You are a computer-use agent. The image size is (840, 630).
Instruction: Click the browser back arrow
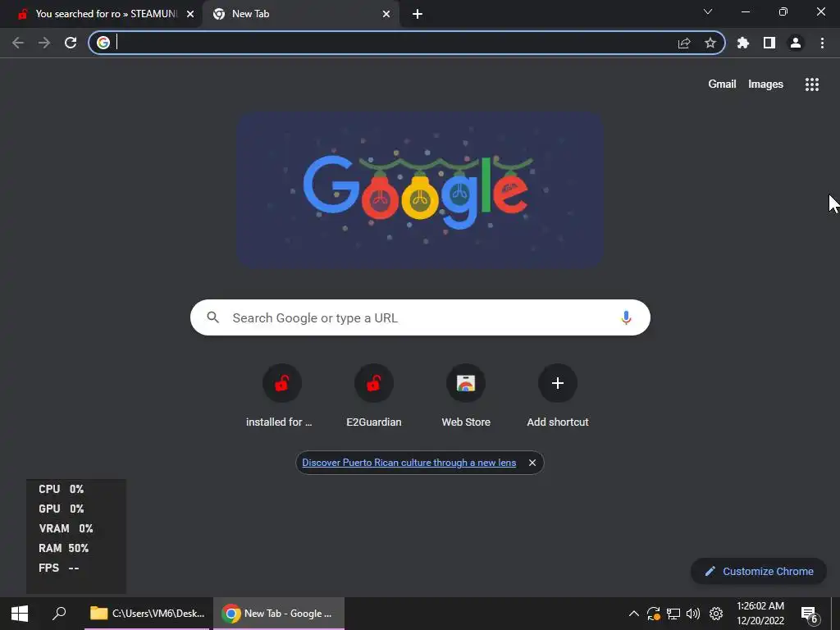tap(18, 43)
